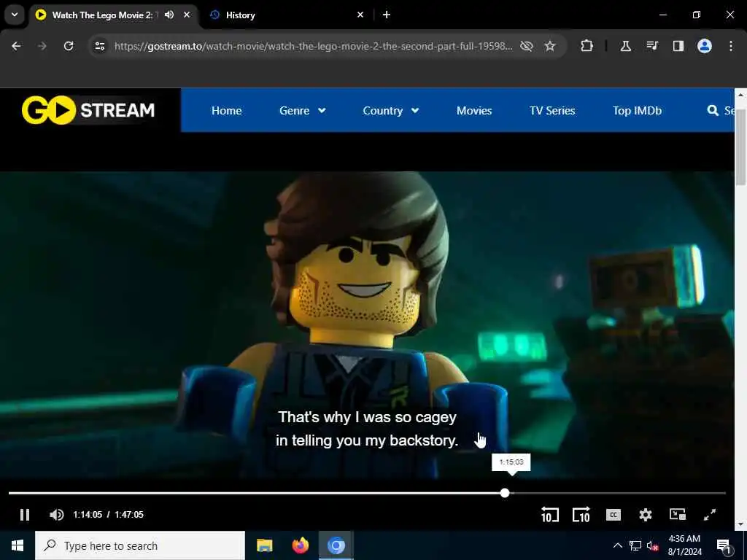Viewport: 747px width, 560px height.
Task: Enter fullscreen video mode
Action: point(710,515)
